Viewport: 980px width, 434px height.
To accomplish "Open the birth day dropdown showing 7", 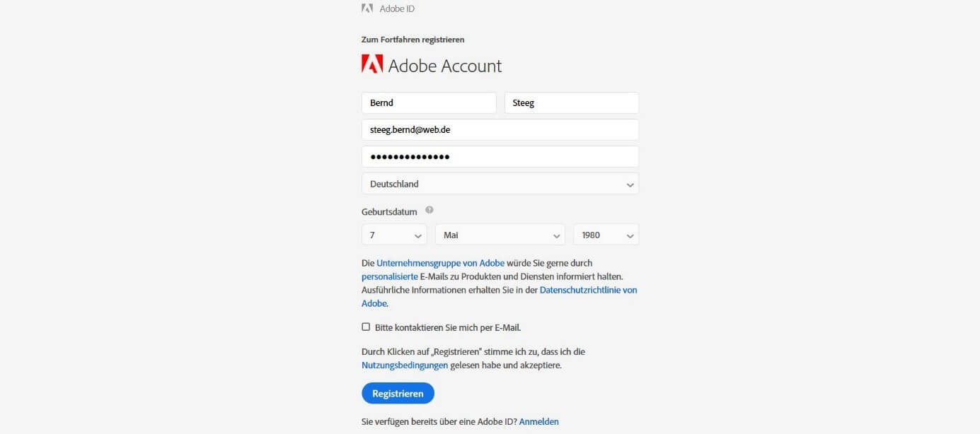I will click(x=394, y=235).
